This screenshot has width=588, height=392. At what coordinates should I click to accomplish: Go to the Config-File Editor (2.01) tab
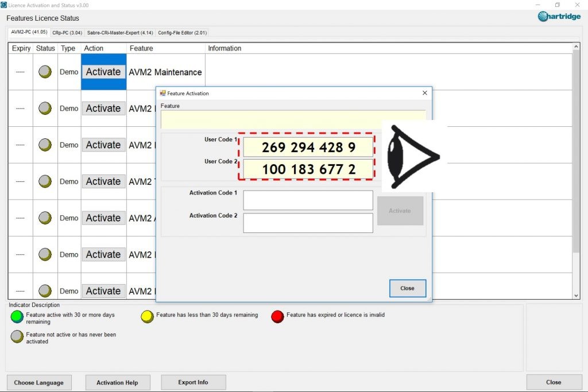click(182, 33)
